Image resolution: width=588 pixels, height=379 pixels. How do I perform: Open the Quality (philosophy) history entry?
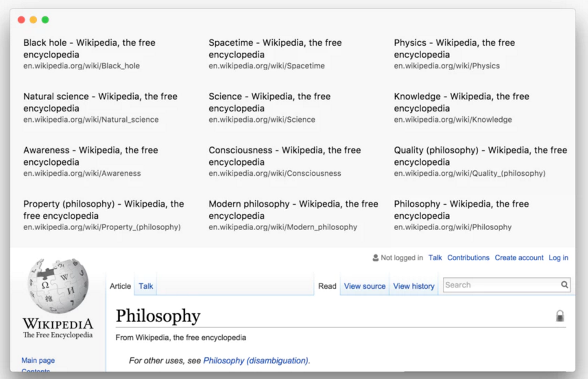[x=480, y=161]
